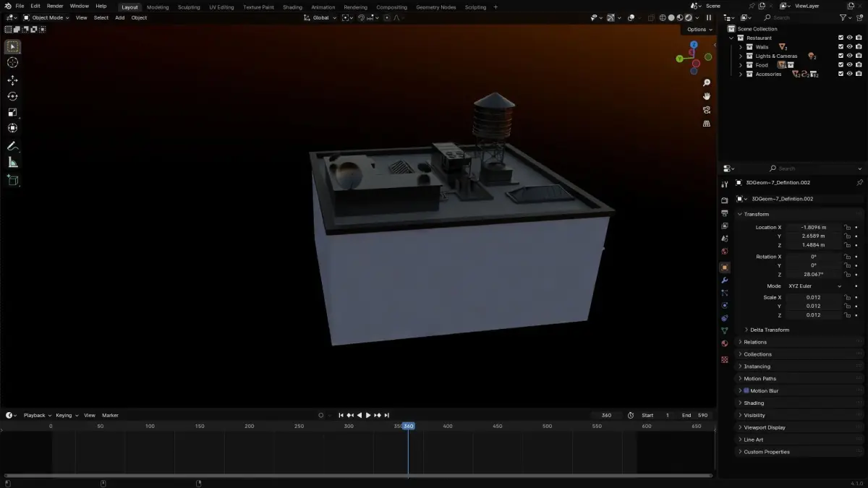Open the Object Constraints tab
Screen dimensions: 868x488
pyautogui.click(x=724, y=318)
